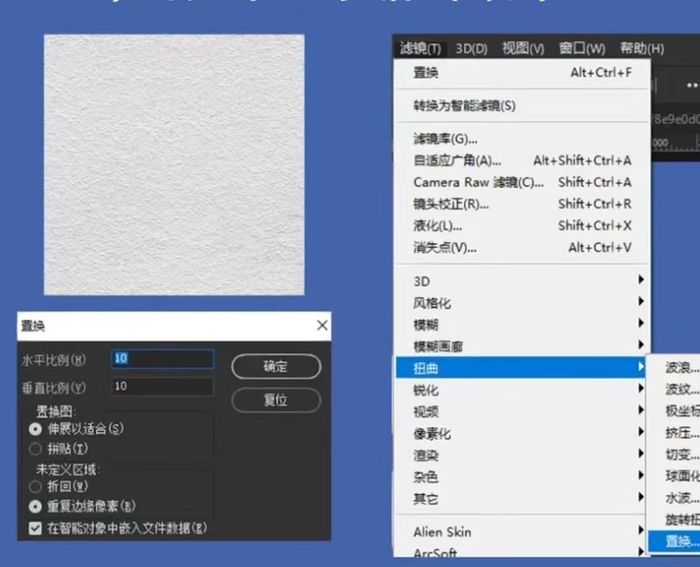Toggle 在智能对象中嵌入文件数据 checkbox
The height and width of the screenshot is (567, 700).
point(37,527)
